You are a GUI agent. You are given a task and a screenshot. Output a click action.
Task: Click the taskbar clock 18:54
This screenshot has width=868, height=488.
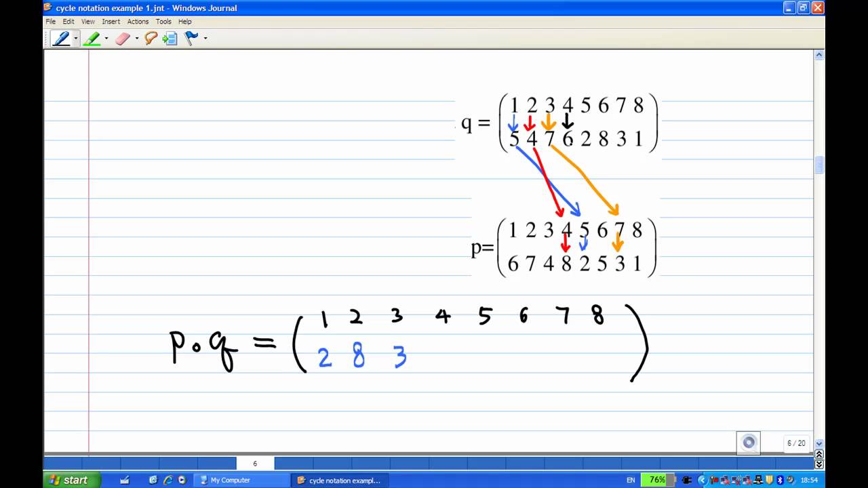pos(809,480)
